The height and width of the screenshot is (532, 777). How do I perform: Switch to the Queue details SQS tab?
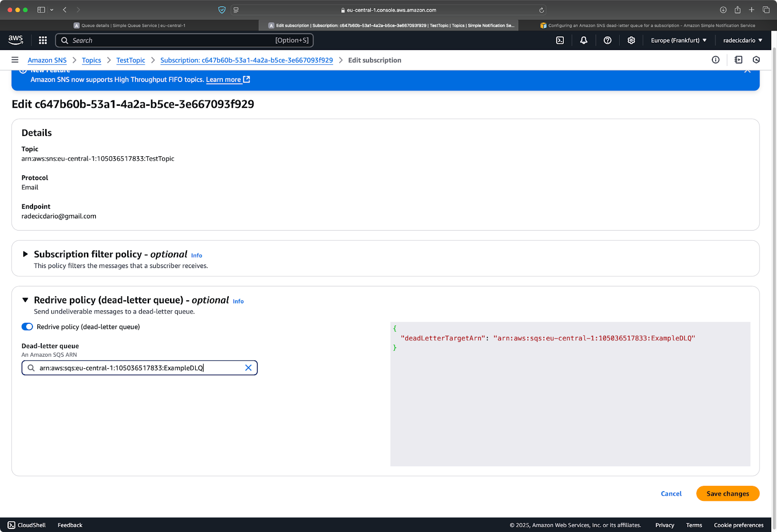pos(130,25)
